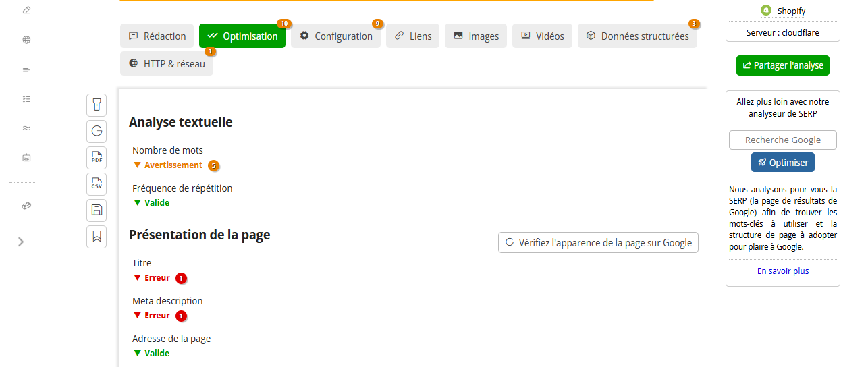The width and height of the screenshot is (868, 367).
Task: Click the pencil edit icon in left sidebar
Action: pos(26,10)
